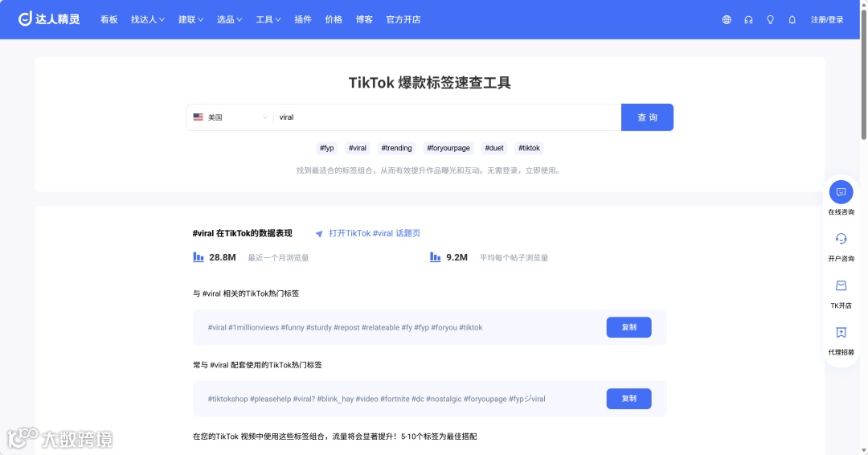Select the #tiktok suggestion tag
The image size is (868, 455).
tap(529, 148)
